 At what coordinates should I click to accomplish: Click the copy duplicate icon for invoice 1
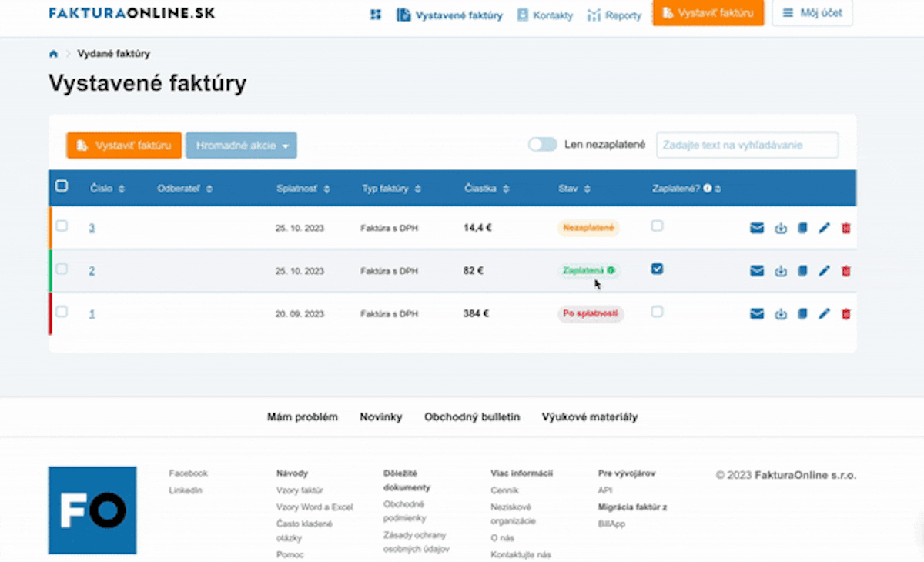[802, 314]
